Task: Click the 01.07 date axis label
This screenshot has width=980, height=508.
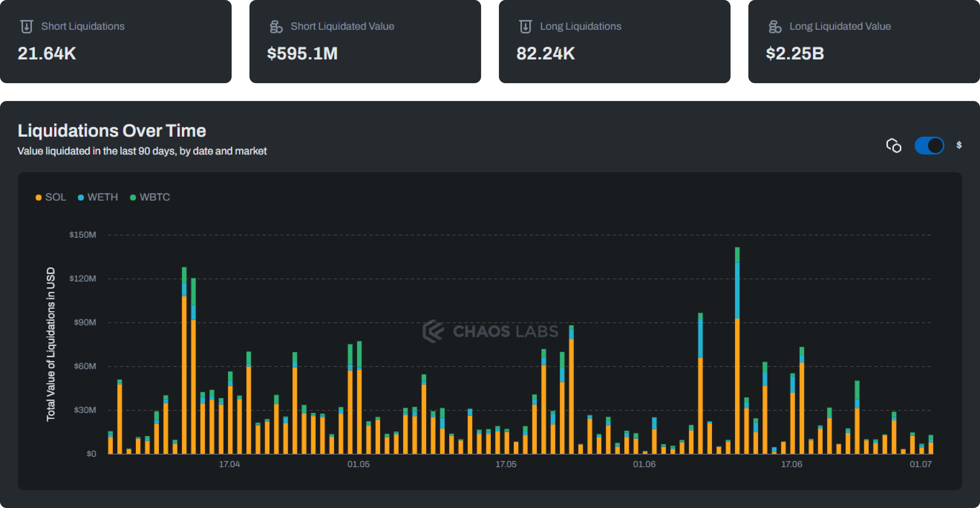Action: tap(921, 464)
